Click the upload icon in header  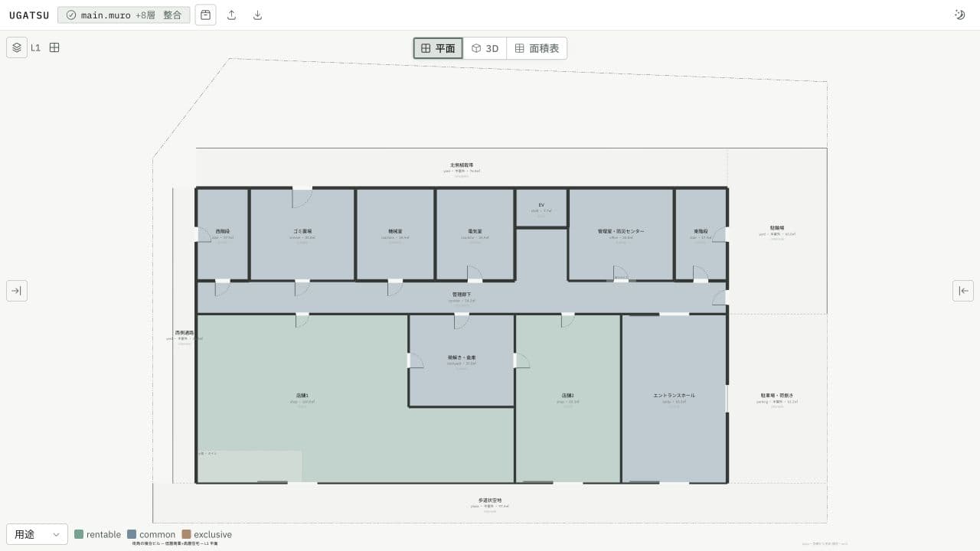[x=232, y=15]
